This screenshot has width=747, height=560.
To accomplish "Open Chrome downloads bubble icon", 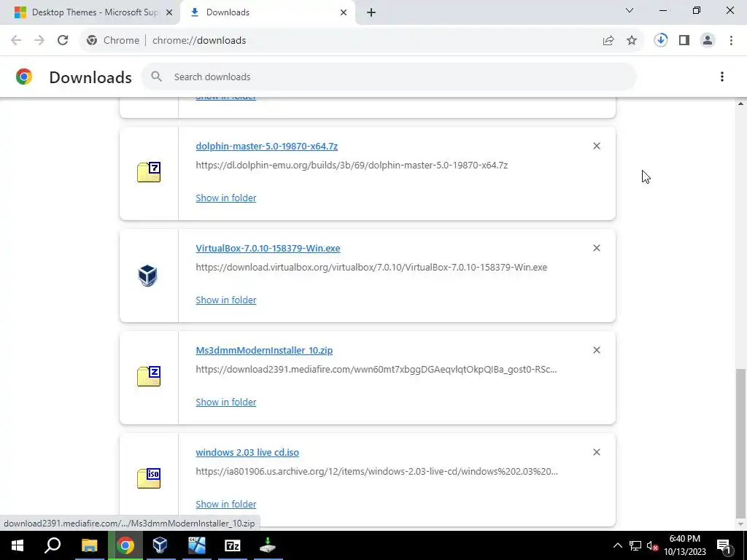I will point(661,41).
